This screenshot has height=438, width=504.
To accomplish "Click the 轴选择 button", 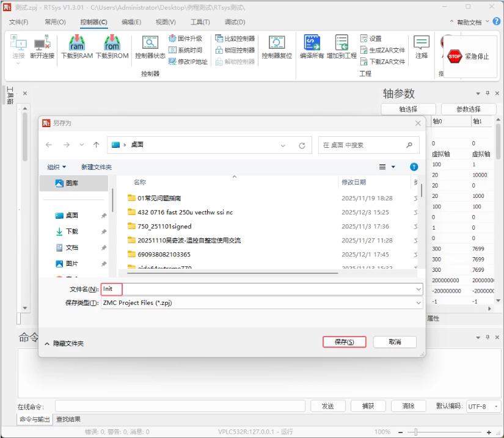I will click(408, 109).
